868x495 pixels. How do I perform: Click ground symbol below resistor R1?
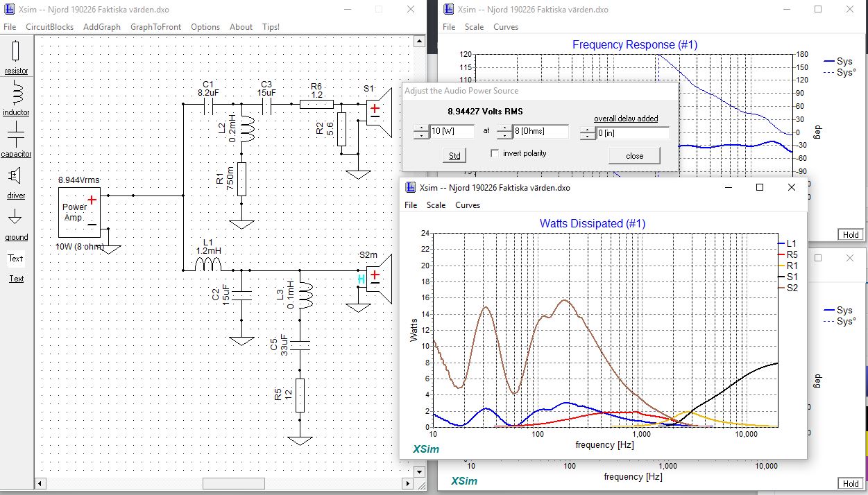[241, 224]
